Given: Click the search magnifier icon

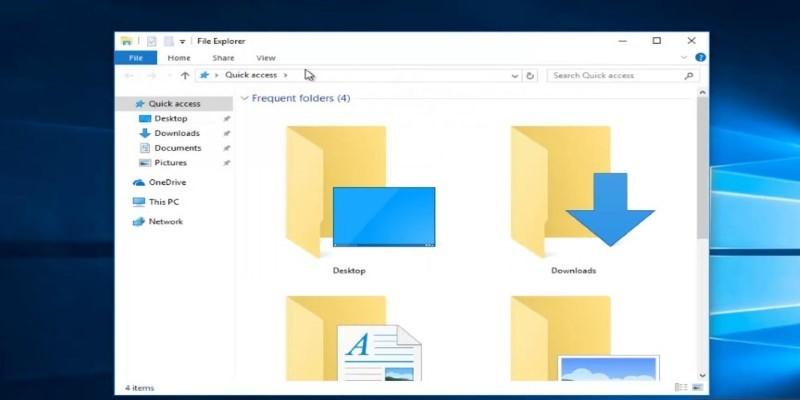Looking at the screenshot, I should 689,75.
